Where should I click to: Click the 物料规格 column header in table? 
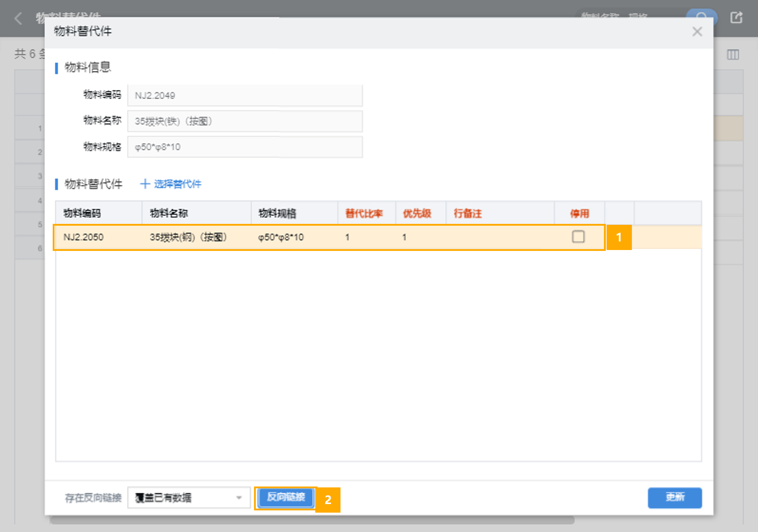point(294,213)
